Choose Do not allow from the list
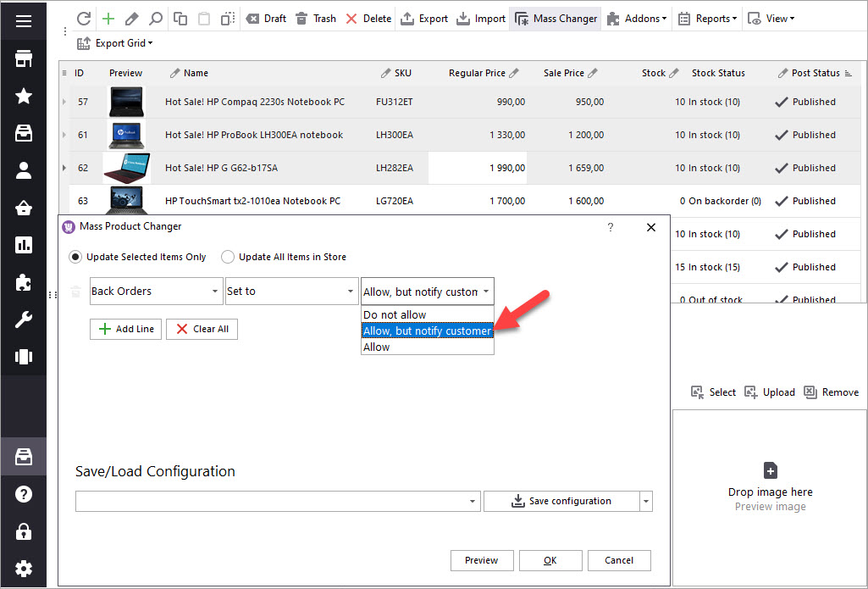The height and width of the screenshot is (589, 868). click(395, 314)
